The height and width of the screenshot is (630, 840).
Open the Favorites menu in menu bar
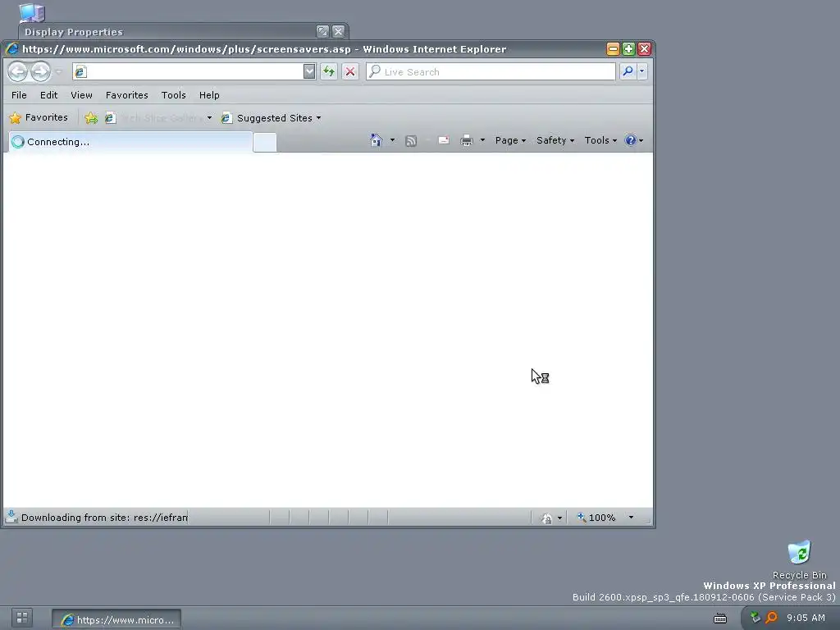point(127,95)
